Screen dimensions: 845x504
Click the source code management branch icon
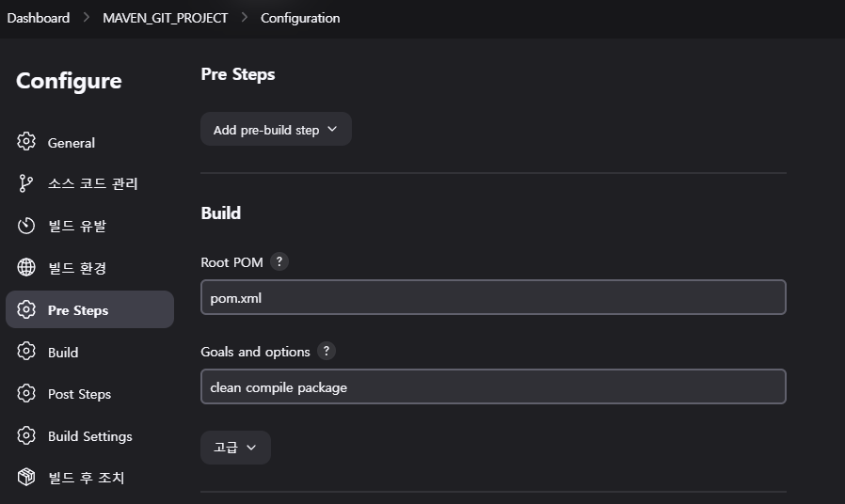coord(25,183)
